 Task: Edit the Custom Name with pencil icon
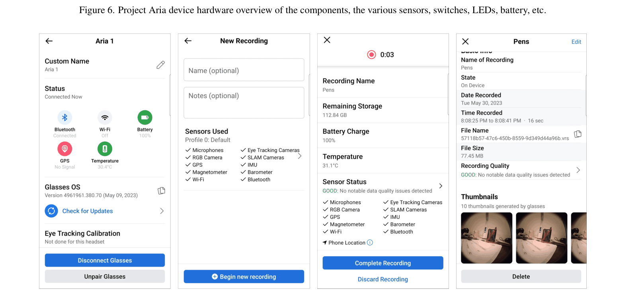pyautogui.click(x=161, y=65)
